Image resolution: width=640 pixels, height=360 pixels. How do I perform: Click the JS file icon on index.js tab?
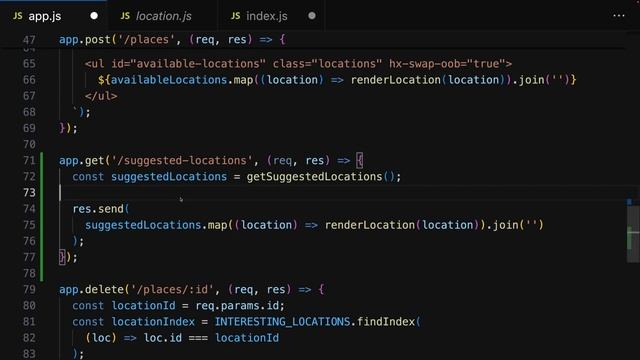pyautogui.click(x=236, y=16)
